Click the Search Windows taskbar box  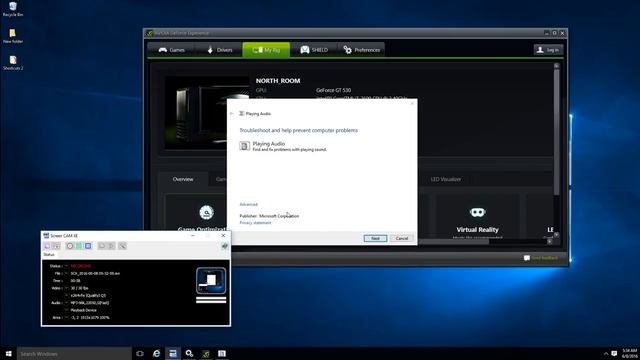74,353
